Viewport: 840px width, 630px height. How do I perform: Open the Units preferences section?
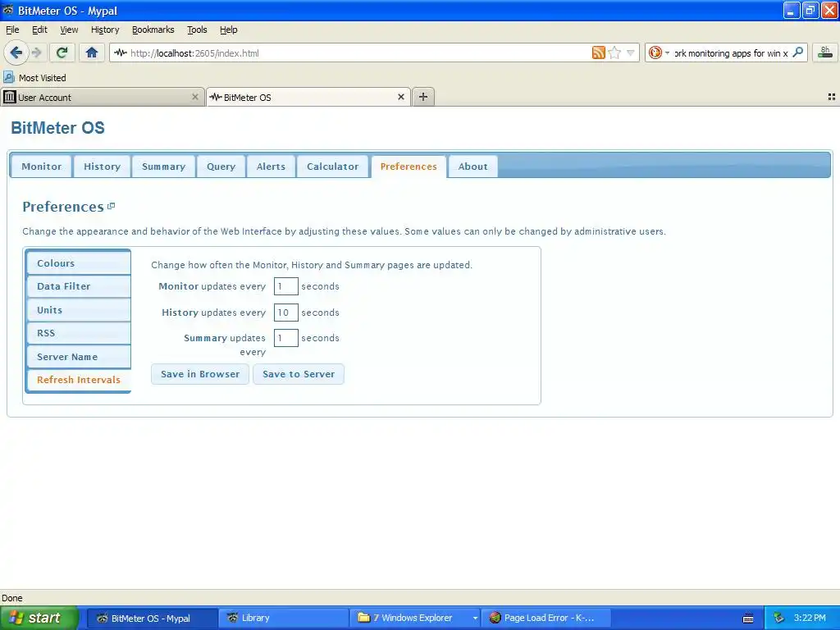coord(78,309)
